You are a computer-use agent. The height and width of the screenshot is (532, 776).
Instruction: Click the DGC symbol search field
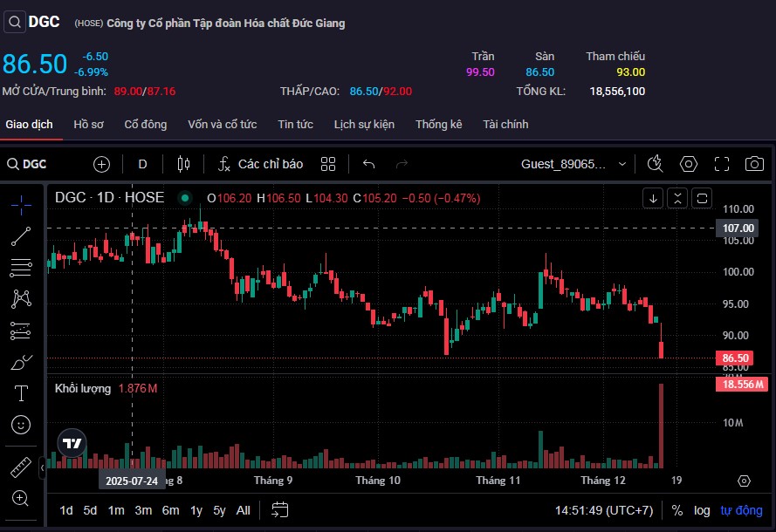tap(35, 164)
